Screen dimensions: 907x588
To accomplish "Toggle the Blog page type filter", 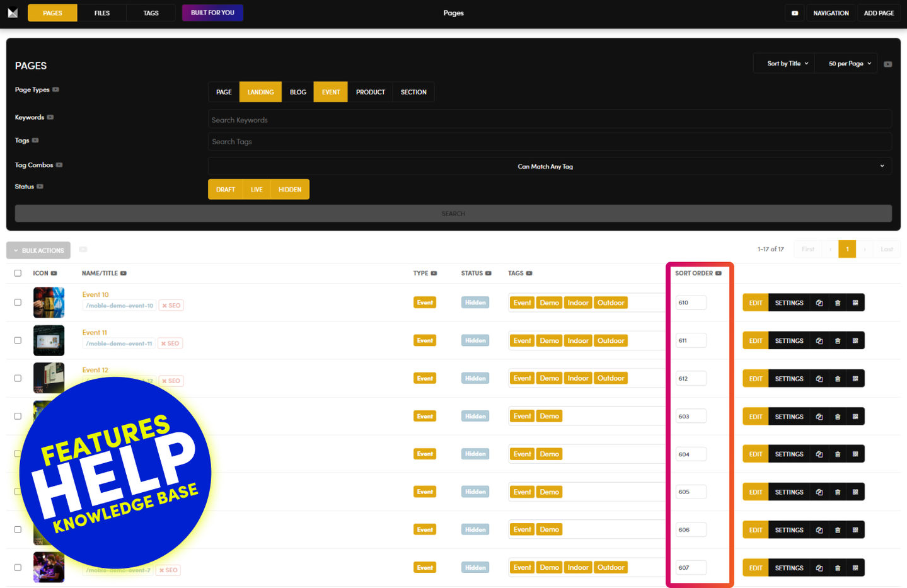I will [298, 92].
